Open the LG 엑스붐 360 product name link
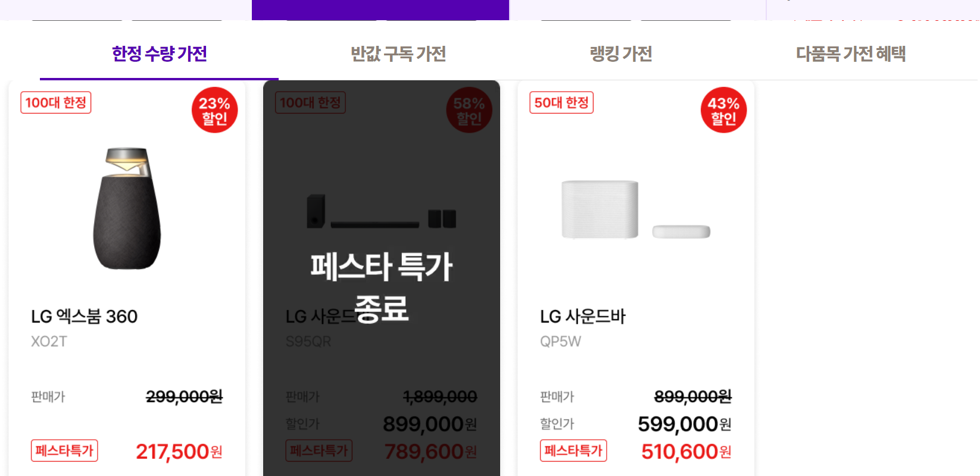 [85, 317]
